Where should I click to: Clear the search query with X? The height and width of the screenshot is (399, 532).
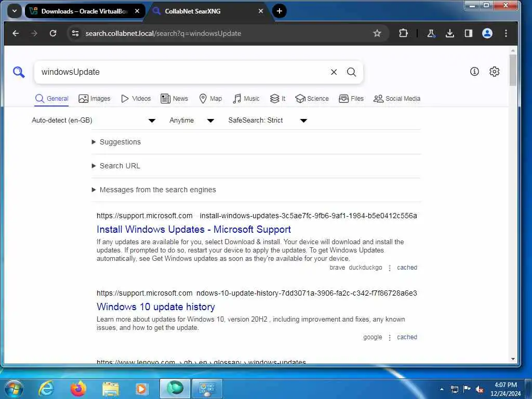[x=334, y=72]
